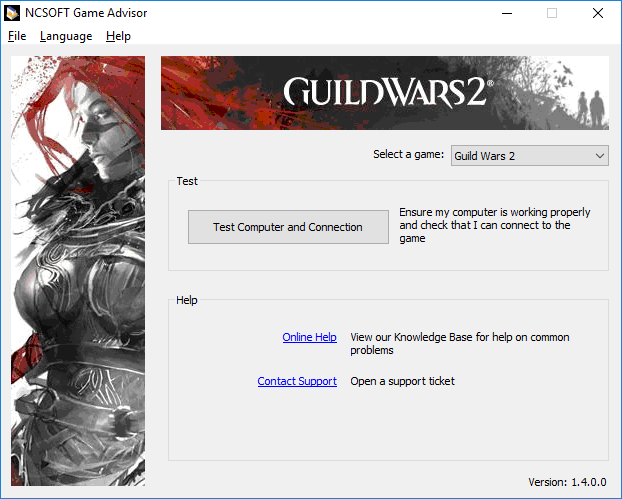This screenshot has height=499, width=622.
Task: Click the 'Select a game:' label
Action: (x=408, y=154)
